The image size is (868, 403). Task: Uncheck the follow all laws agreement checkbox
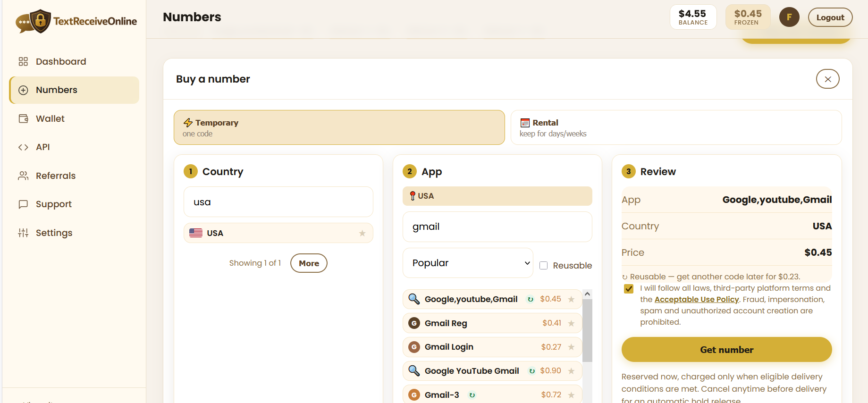629,289
